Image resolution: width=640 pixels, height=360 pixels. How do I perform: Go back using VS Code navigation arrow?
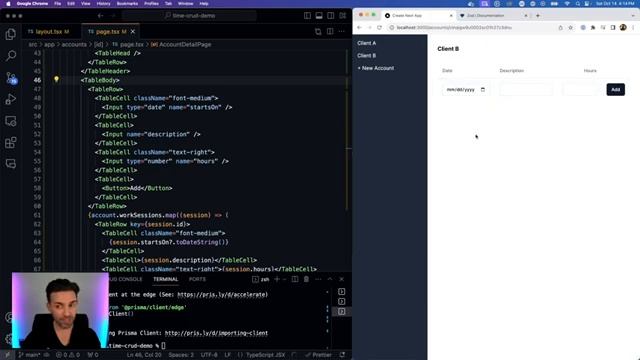100,16
